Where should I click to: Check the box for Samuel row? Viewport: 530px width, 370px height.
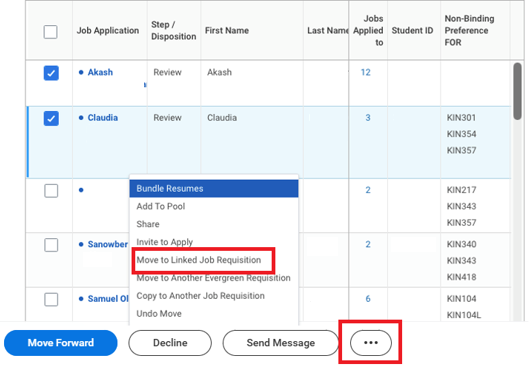point(51,299)
